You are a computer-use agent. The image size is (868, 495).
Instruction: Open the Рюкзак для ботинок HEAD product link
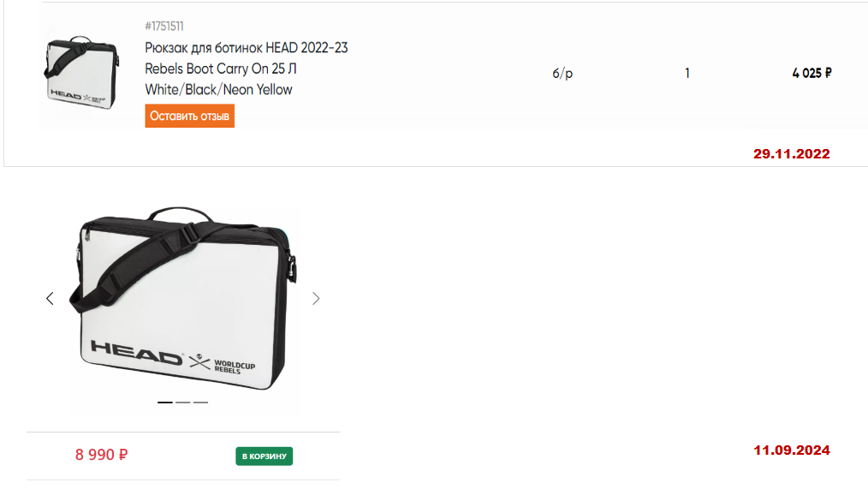pos(247,69)
